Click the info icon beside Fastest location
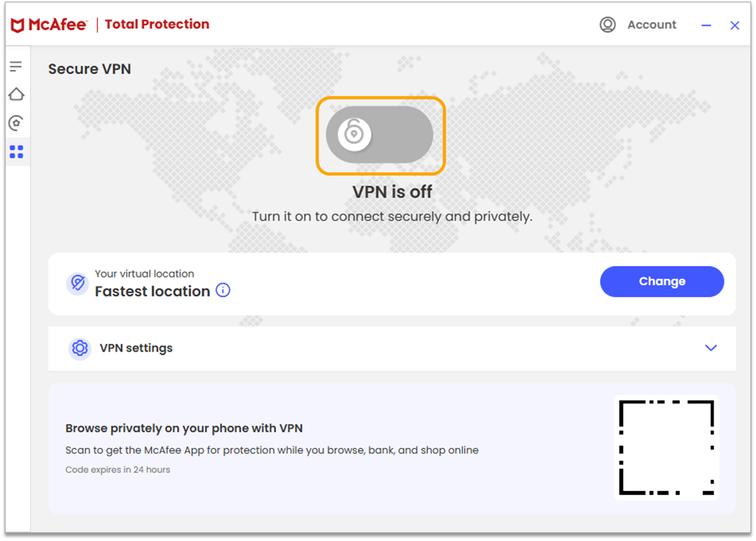This screenshot has height=541, width=756. 223,290
